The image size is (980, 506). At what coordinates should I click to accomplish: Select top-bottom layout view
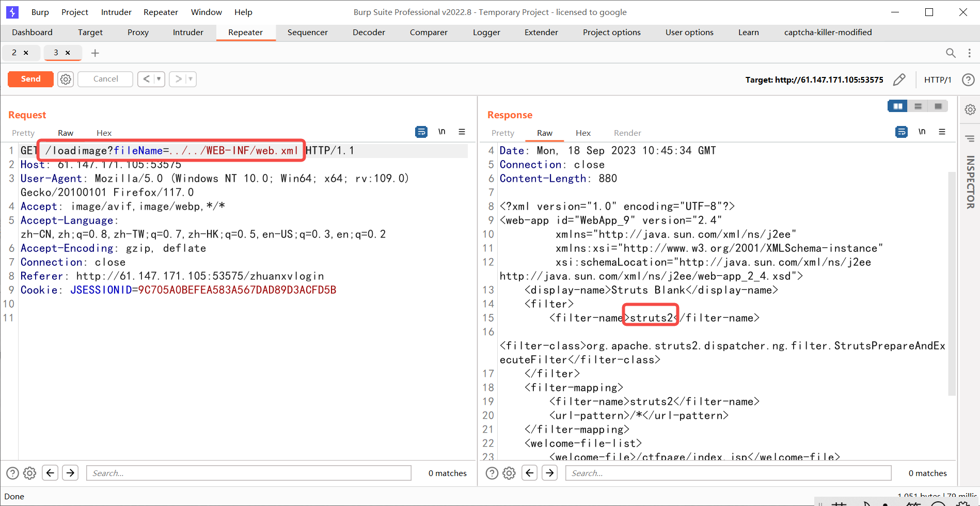pyautogui.click(x=918, y=106)
